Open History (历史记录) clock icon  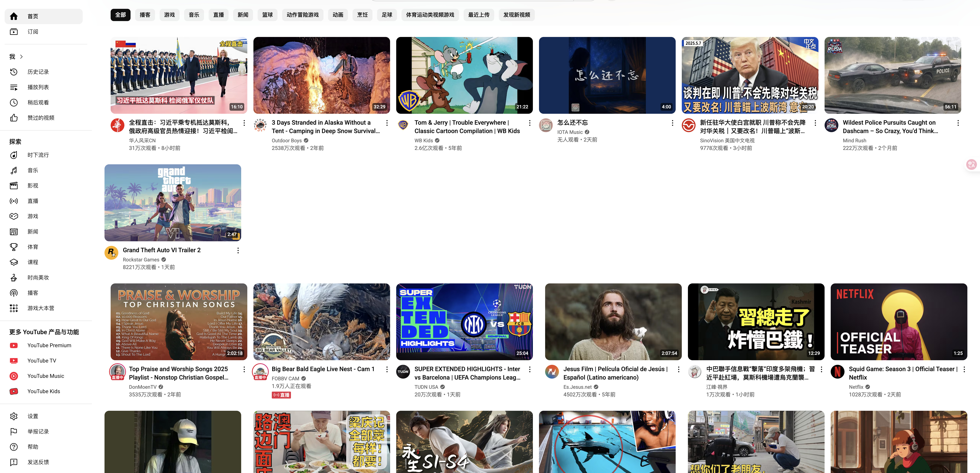14,72
